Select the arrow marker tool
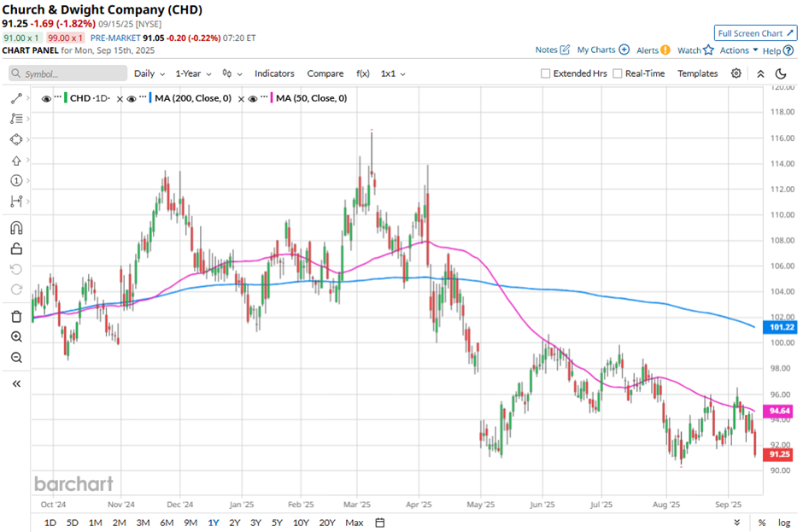The width and height of the screenshot is (803, 532). 16,161
